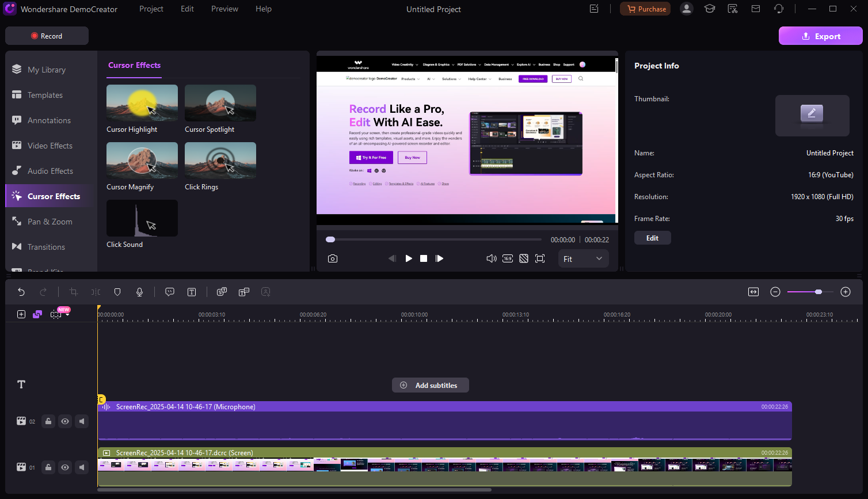Viewport: 868px width, 499px height.
Task: Click the striped square icon under preview
Action: click(x=524, y=258)
